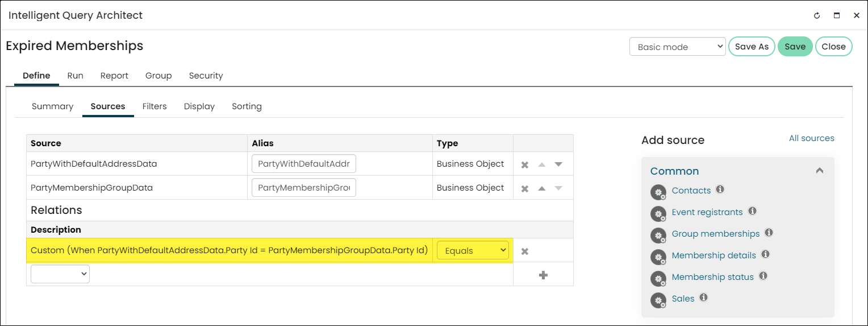Screen dimensions: 868x326
Task: Add the Group memberships source
Action: [x=715, y=234]
